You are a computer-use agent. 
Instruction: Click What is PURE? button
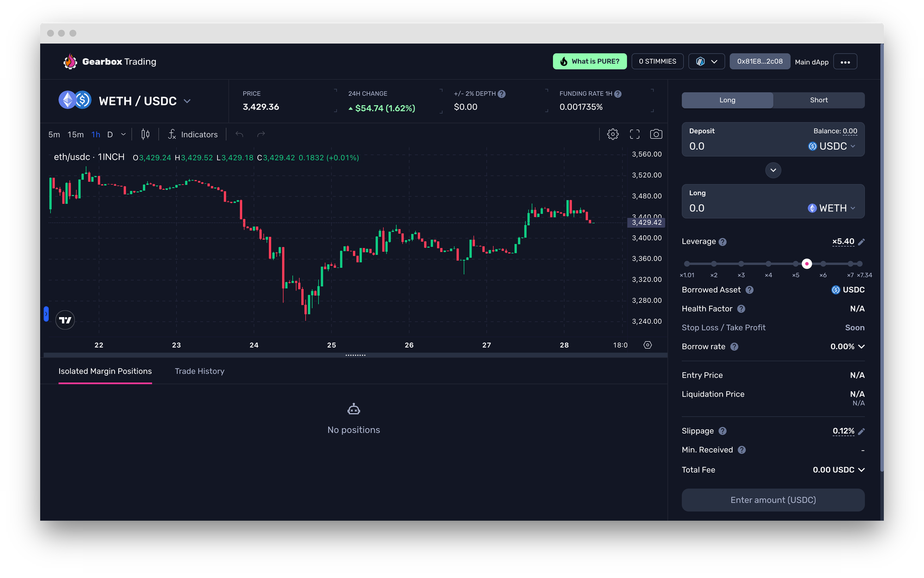click(590, 61)
